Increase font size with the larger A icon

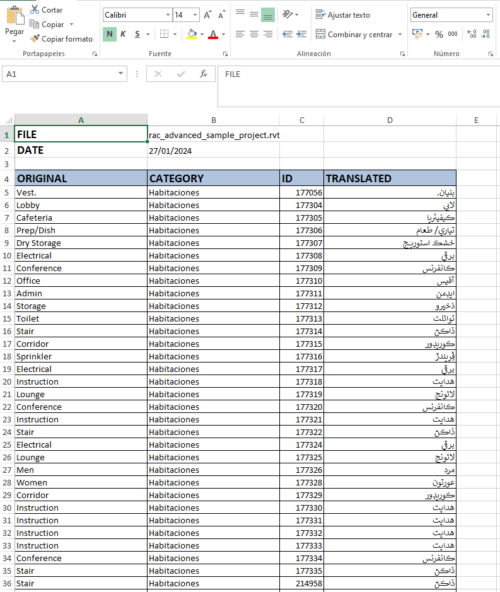coord(207,15)
